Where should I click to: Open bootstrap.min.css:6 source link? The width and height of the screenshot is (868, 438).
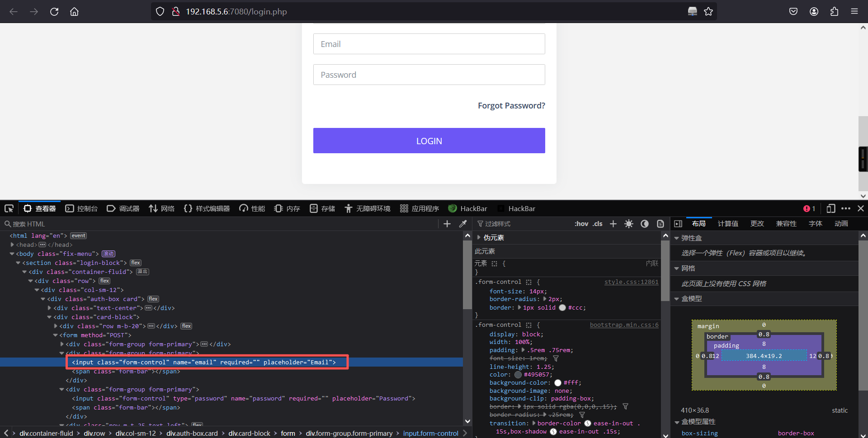pyautogui.click(x=624, y=325)
